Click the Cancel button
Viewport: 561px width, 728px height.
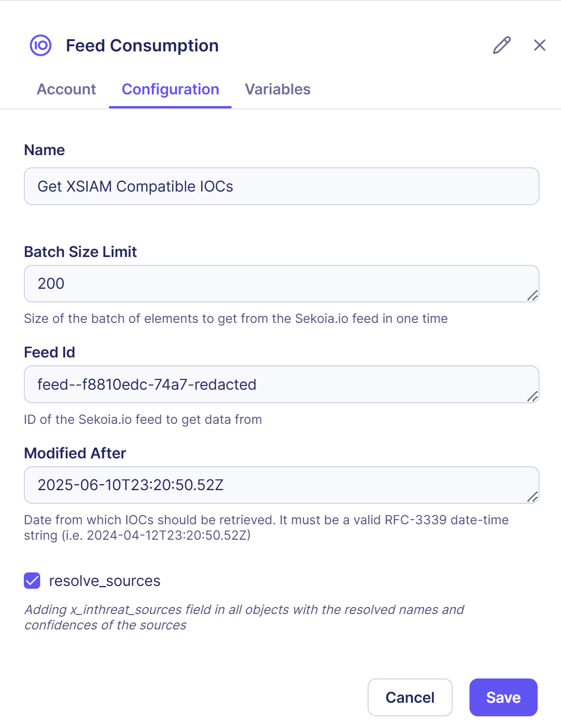[410, 697]
